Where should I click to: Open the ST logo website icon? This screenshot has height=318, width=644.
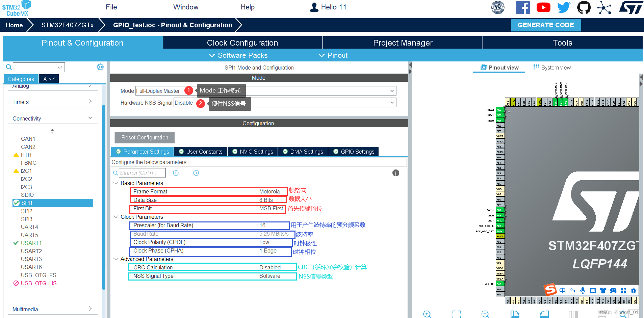click(x=630, y=7)
